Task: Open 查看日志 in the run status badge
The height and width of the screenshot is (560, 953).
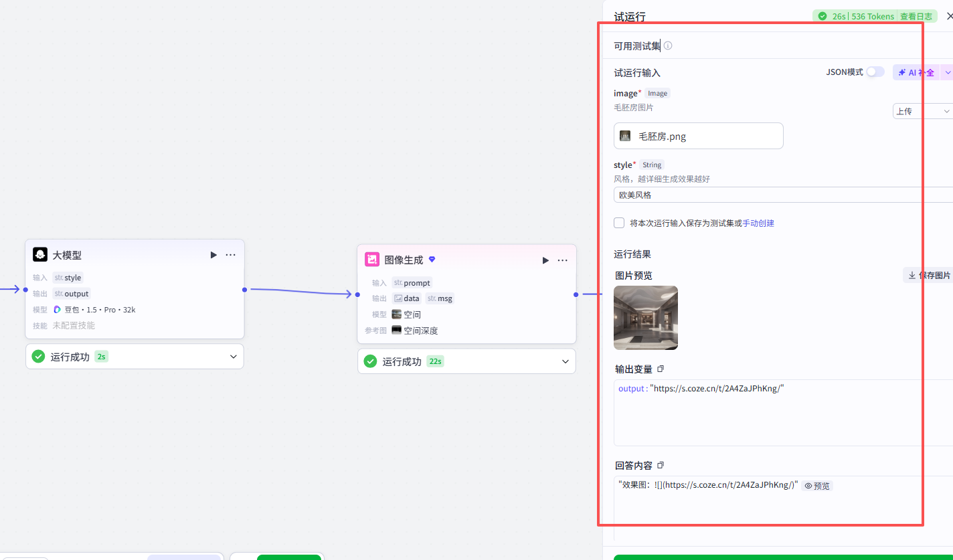Action: click(917, 16)
